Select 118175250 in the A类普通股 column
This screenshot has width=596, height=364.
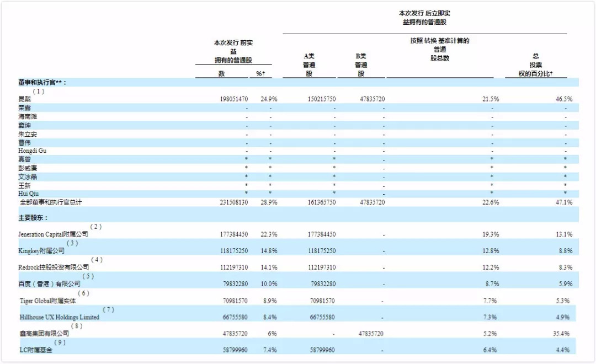(322, 251)
